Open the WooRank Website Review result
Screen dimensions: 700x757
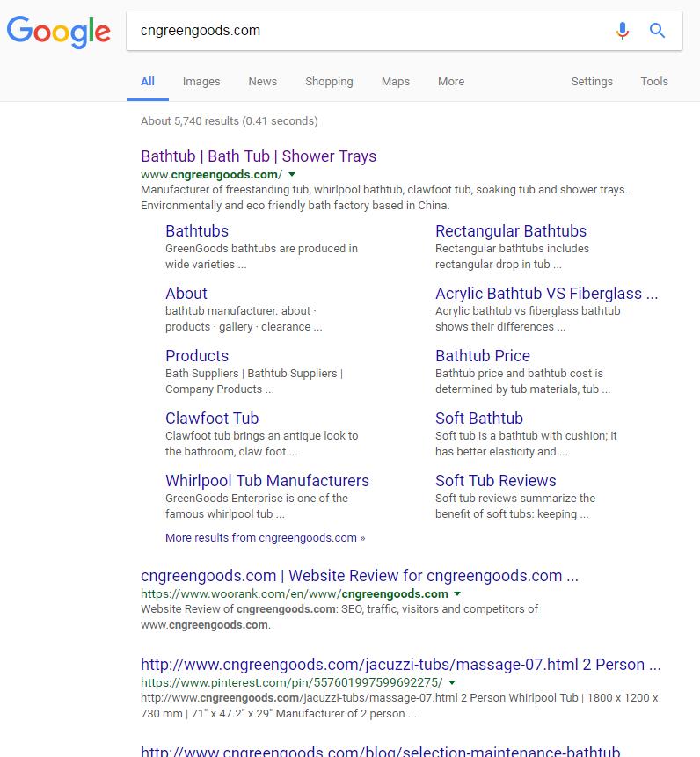pyautogui.click(x=359, y=576)
